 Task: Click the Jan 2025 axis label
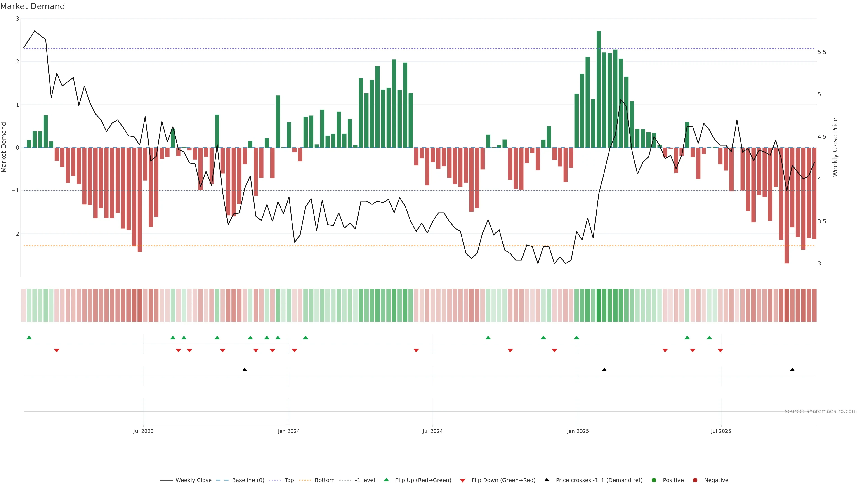pos(578,431)
